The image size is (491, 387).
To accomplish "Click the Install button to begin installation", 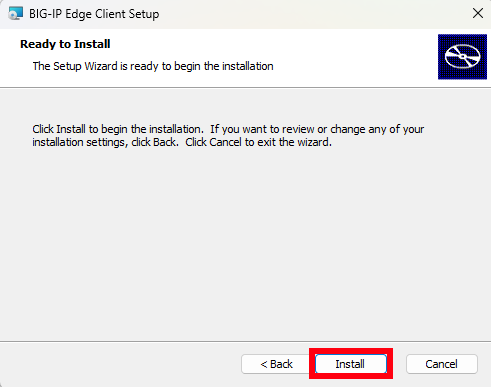I will click(351, 364).
